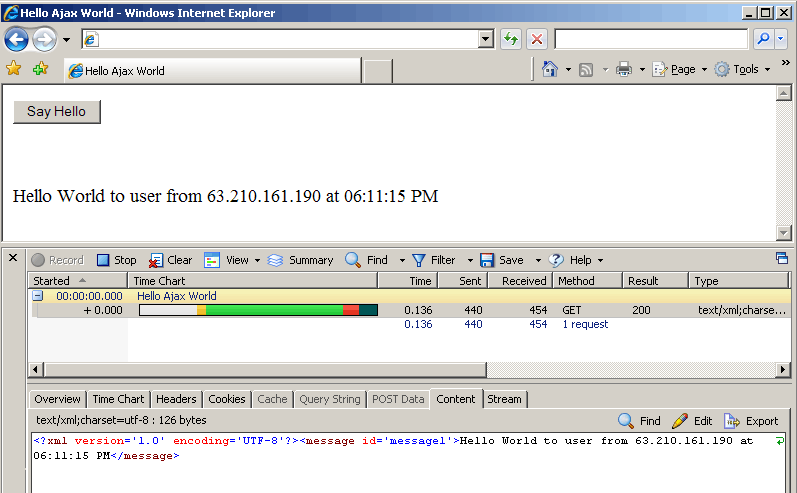Click inside the browser search box
Image resolution: width=797 pixels, height=493 pixels.
tap(650, 39)
